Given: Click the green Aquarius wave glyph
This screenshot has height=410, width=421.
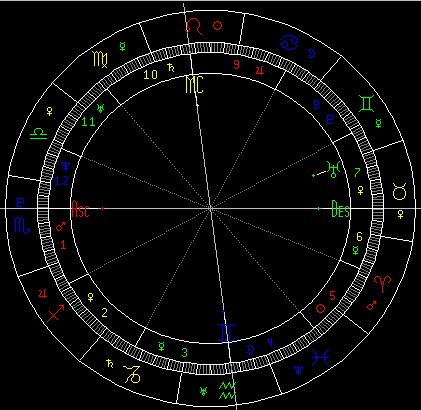Looking at the screenshot, I should click(x=227, y=391).
